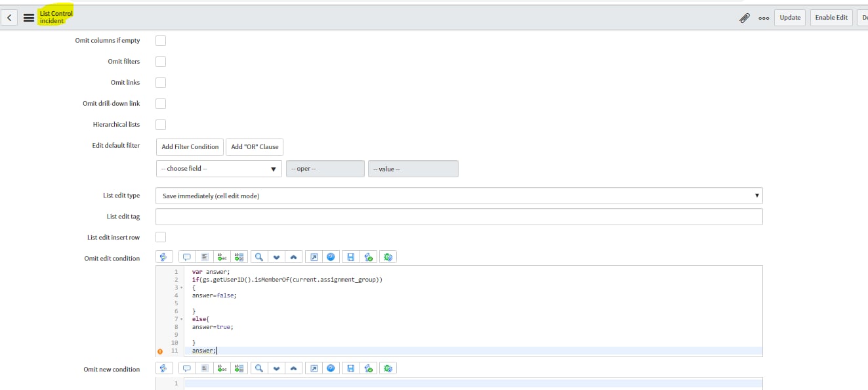868x390 pixels.
Task: Click the filter value field
Action: [413, 169]
